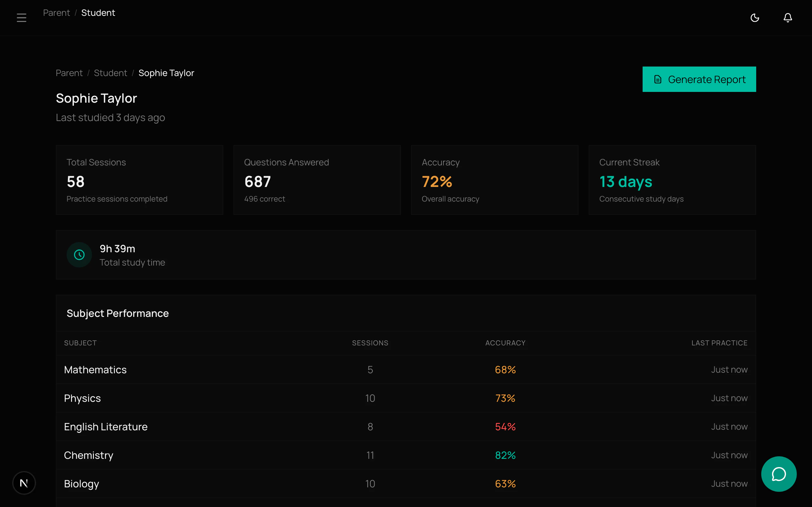The height and width of the screenshot is (507, 812).
Task: Click Student in page breadcrumb
Action: (x=110, y=73)
